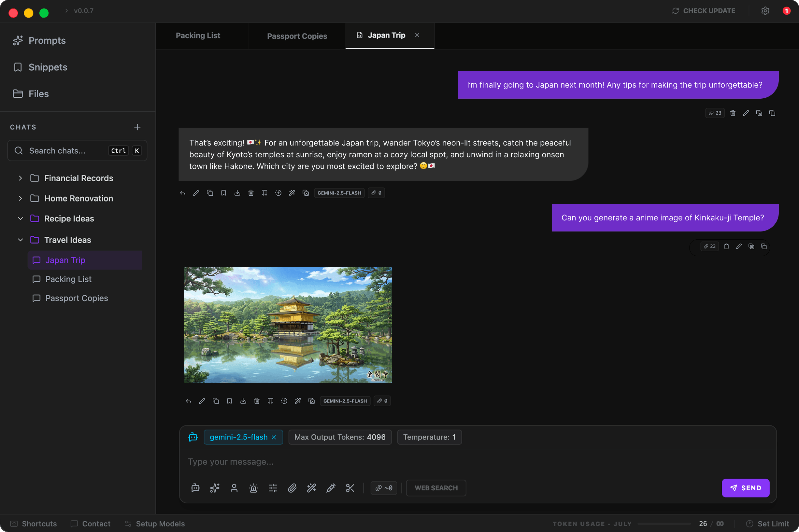Edit the first user message about Japan
799x532 pixels.
[746, 113]
